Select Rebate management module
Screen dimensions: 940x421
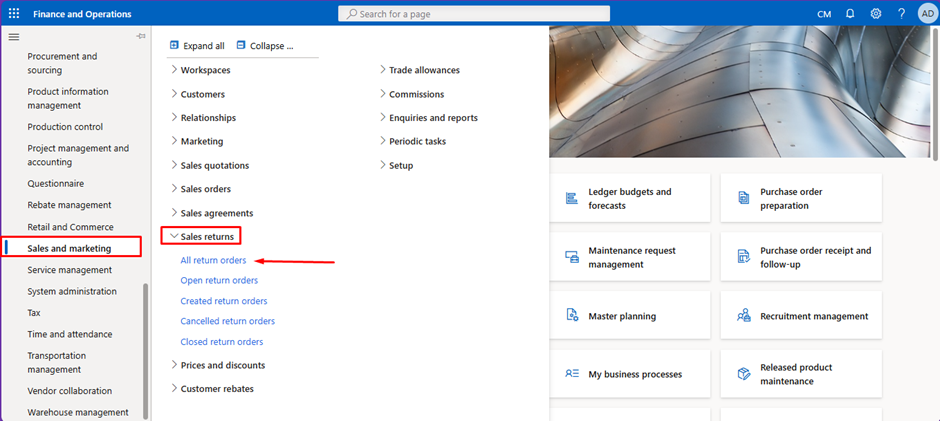pos(70,205)
